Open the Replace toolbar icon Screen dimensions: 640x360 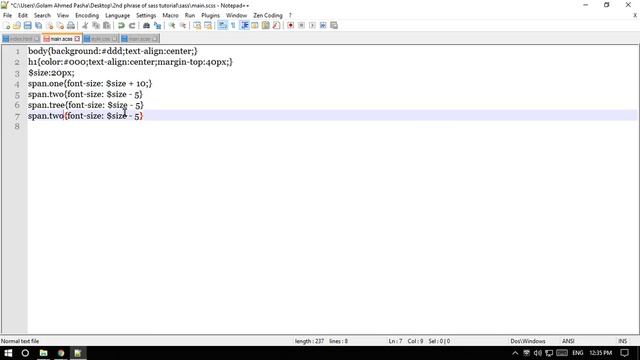click(157, 25)
